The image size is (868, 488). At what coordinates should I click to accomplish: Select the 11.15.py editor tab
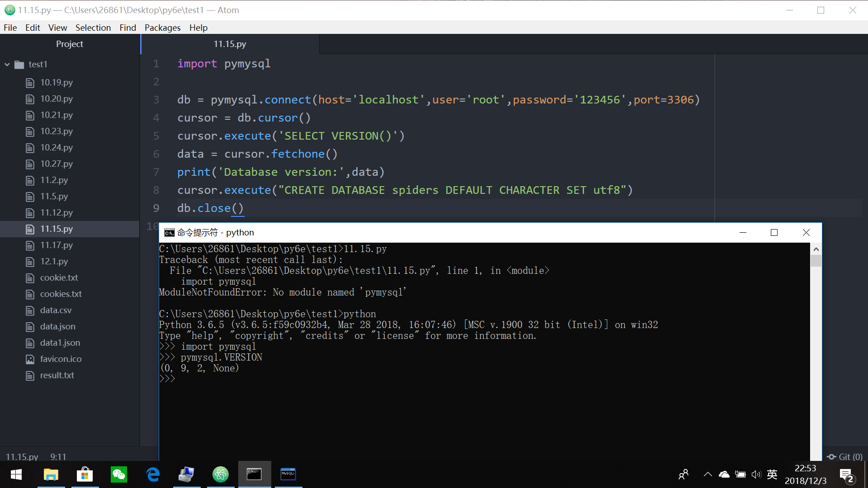[230, 44]
